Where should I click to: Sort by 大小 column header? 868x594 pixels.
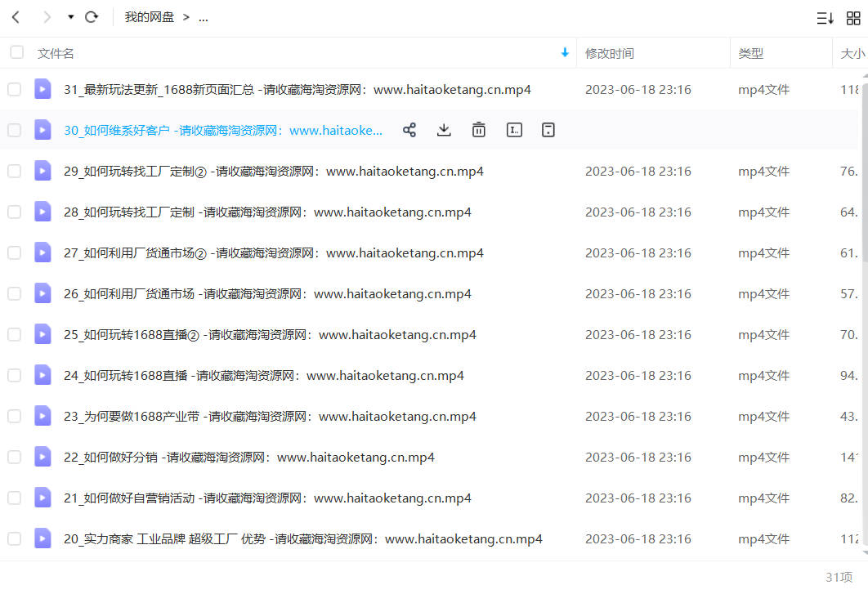point(852,54)
